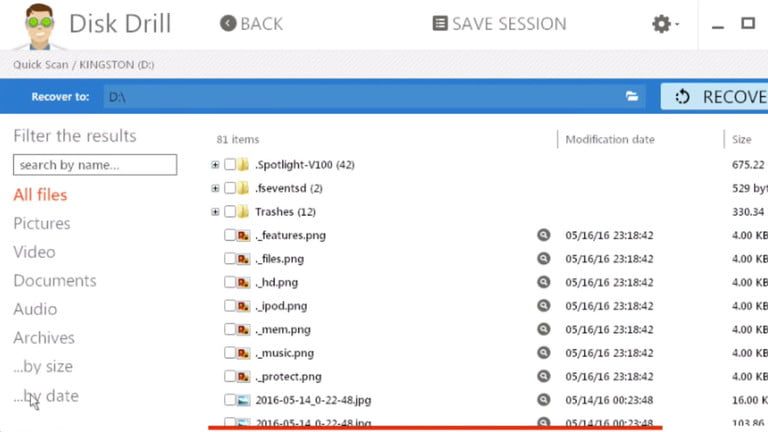Click the preview magnifier for ._hd.png
The height and width of the screenshot is (432, 768).
544,282
